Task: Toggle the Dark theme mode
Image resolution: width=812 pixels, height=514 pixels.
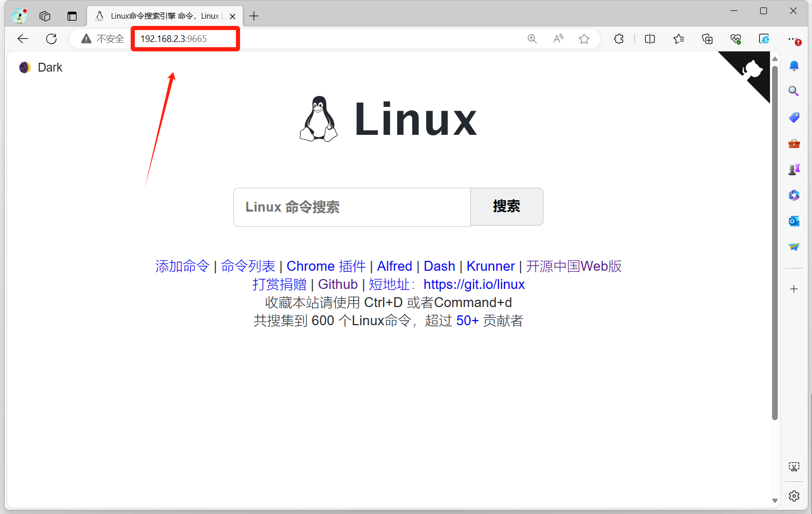Action: tap(40, 67)
